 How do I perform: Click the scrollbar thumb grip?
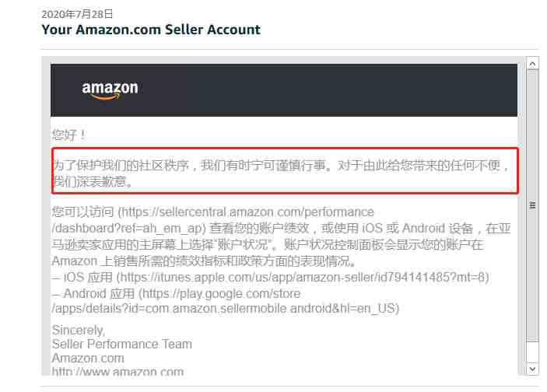click(x=532, y=205)
